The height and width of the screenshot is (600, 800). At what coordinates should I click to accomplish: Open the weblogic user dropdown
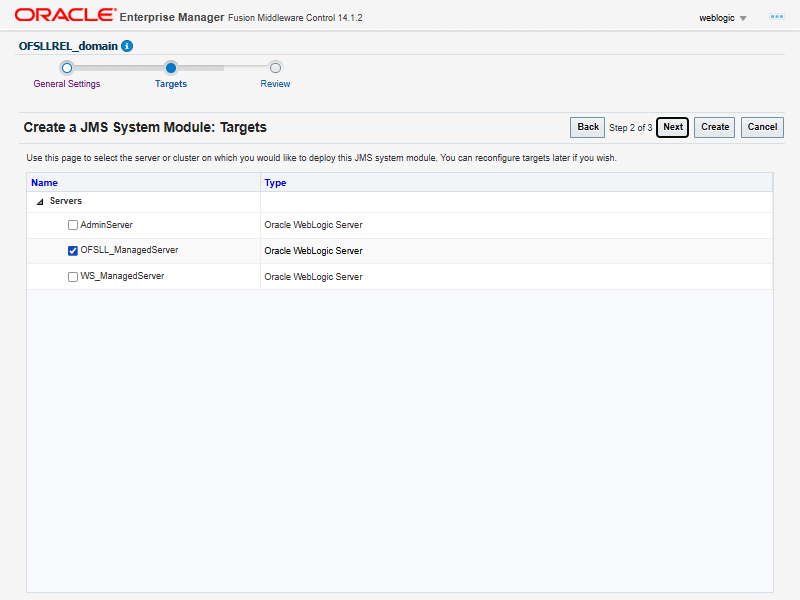[x=722, y=18]
